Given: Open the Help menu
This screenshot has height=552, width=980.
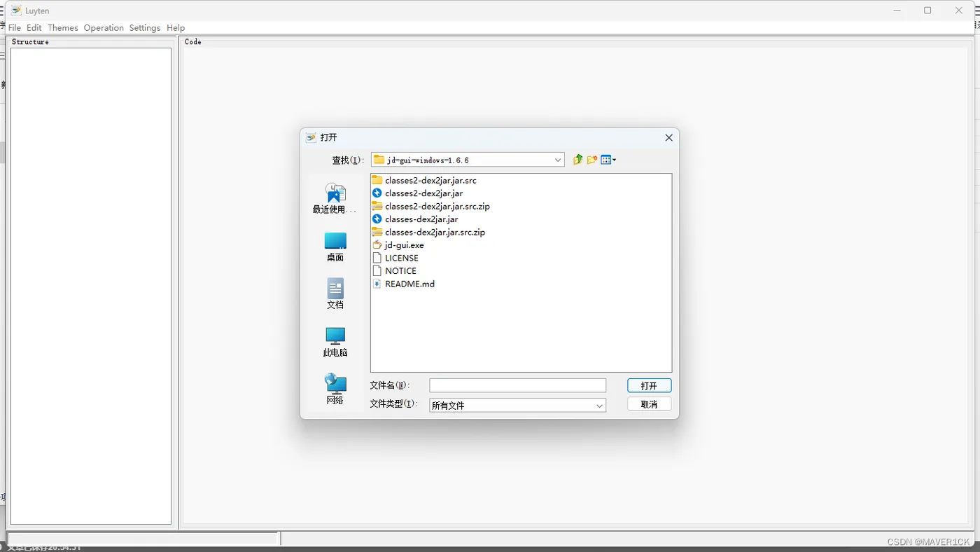Looking at the screenshot, I should (x=176, y=28).
